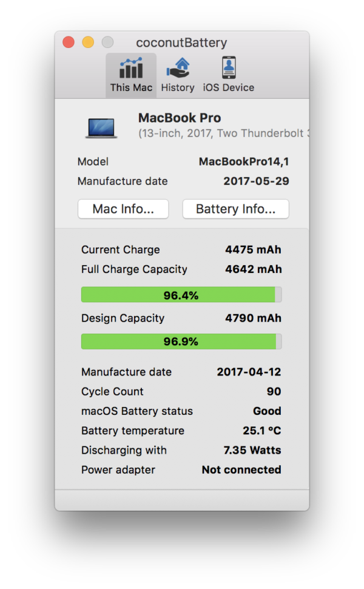Open the Mac Info... dialog

[x=123, y=209]
